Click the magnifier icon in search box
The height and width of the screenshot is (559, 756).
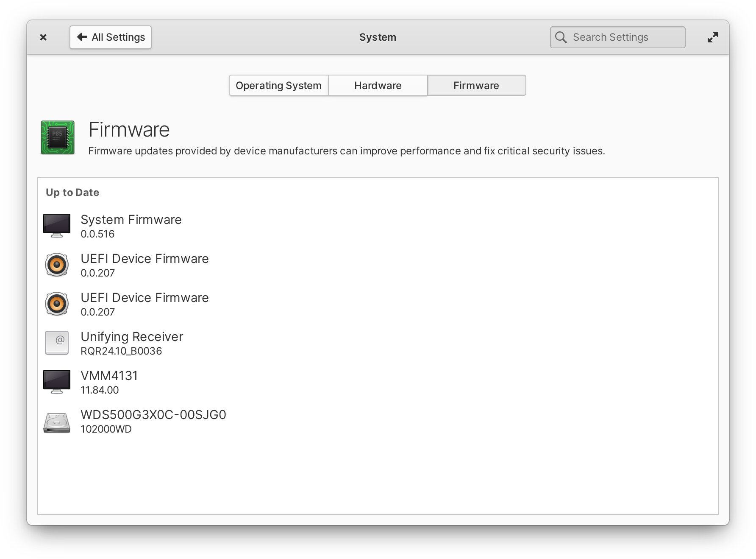561,37
